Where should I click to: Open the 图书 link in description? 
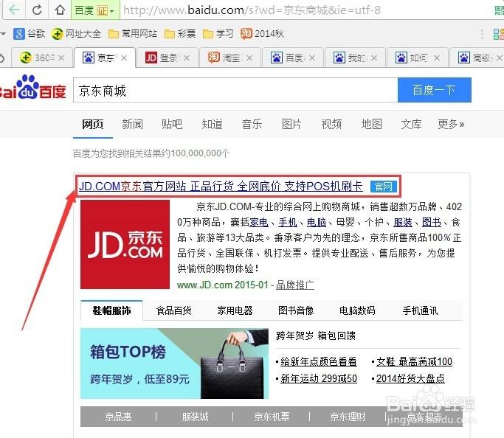coord(432,222)
